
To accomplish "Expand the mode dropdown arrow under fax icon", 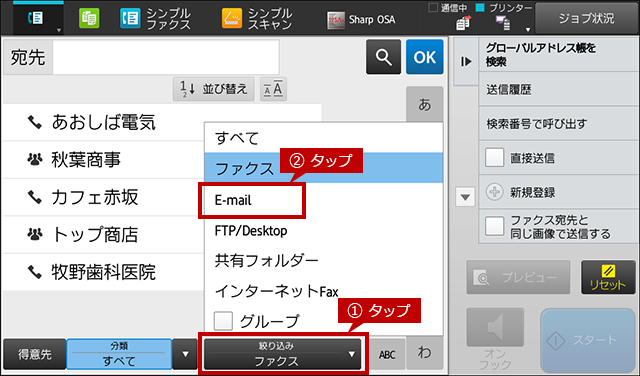I will [x=59, y=31].
